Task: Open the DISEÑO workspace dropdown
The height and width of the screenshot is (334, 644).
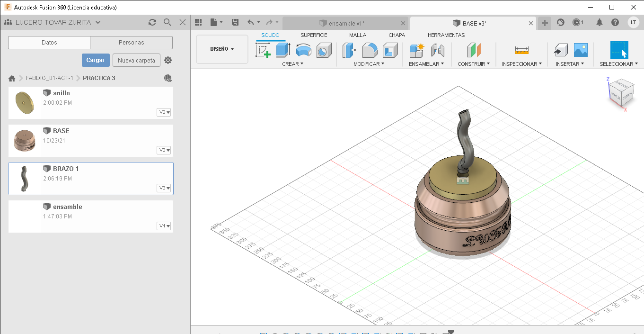Action: tap(222, 49)
